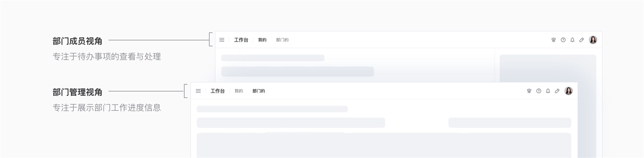Click pencil edit icon in upper window
Screen dimensions: 644x158
(x=582, y=40)
